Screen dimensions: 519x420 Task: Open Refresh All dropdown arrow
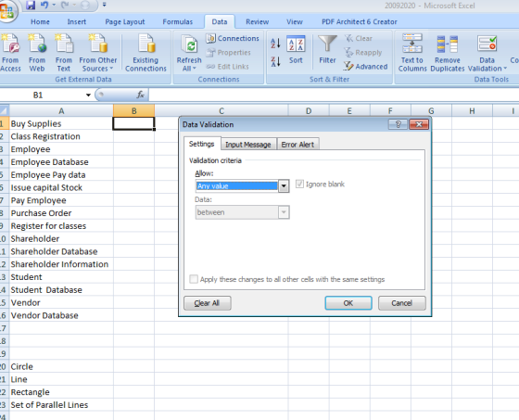pyautogui.click(x=195, y=69)
